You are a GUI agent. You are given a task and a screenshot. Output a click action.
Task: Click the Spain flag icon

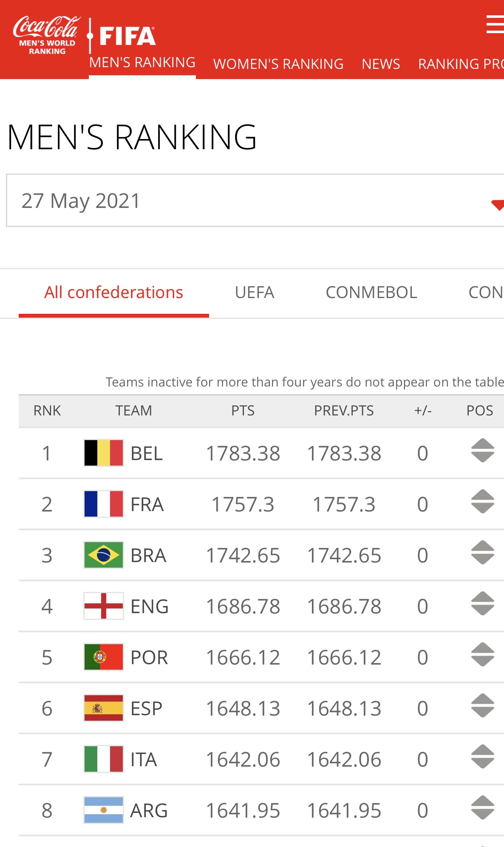click(x=104, y=708)
